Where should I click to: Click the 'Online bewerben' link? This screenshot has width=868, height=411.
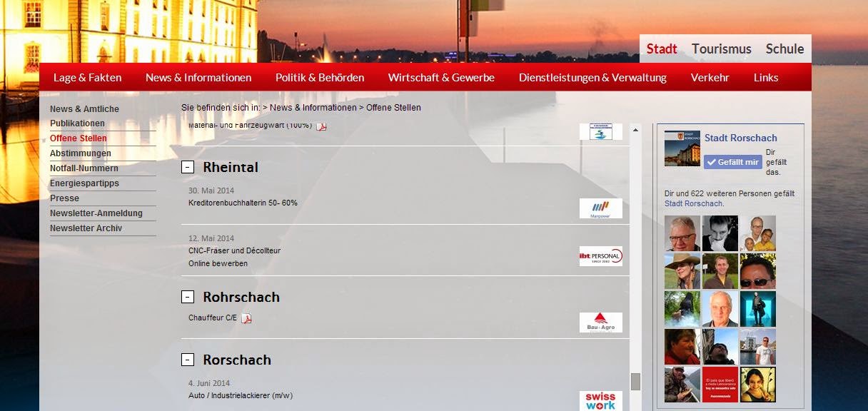(218, 263)
